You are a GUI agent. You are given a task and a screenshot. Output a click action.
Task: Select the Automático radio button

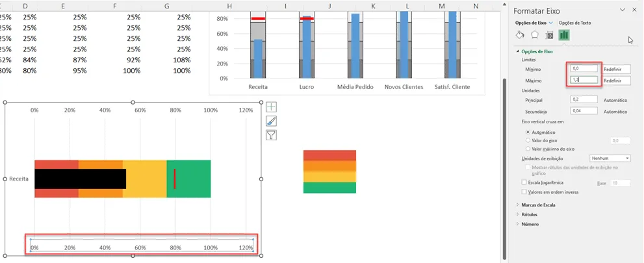point(528,132)
